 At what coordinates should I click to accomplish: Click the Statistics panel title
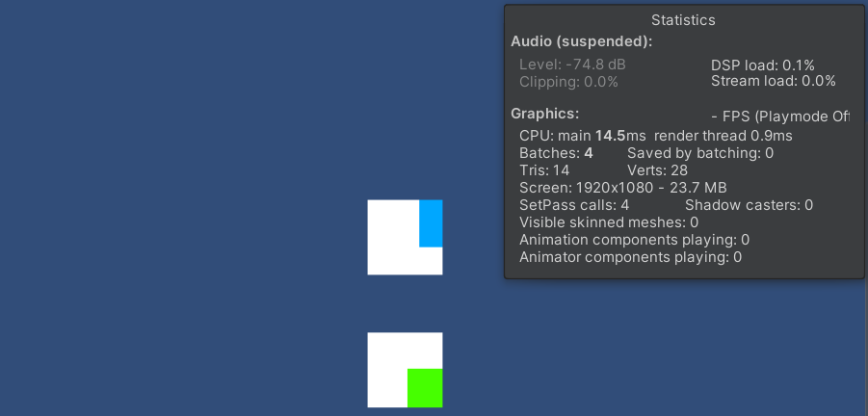(x=683, y=20)
